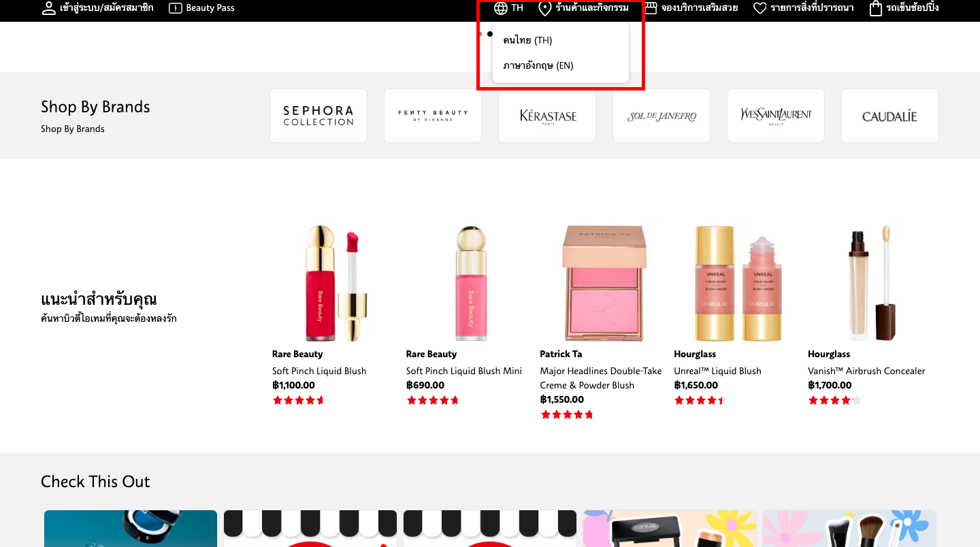Click the Beauty Pass card icon
Image resolution: width=980 pixels, height=547 pixels.
click(176, 8)
